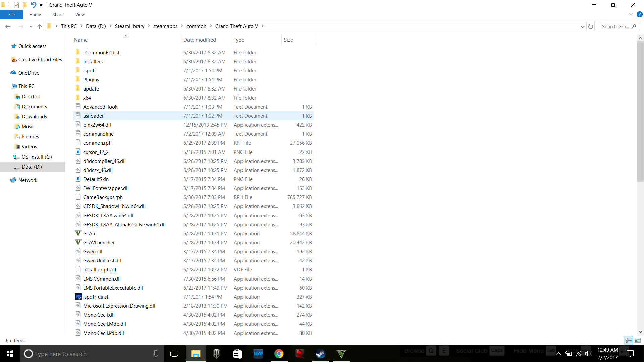The height and width of the screenshot is (362, 644).
Task: Open the GTA5 application file
Action: [x=89, y=234]
